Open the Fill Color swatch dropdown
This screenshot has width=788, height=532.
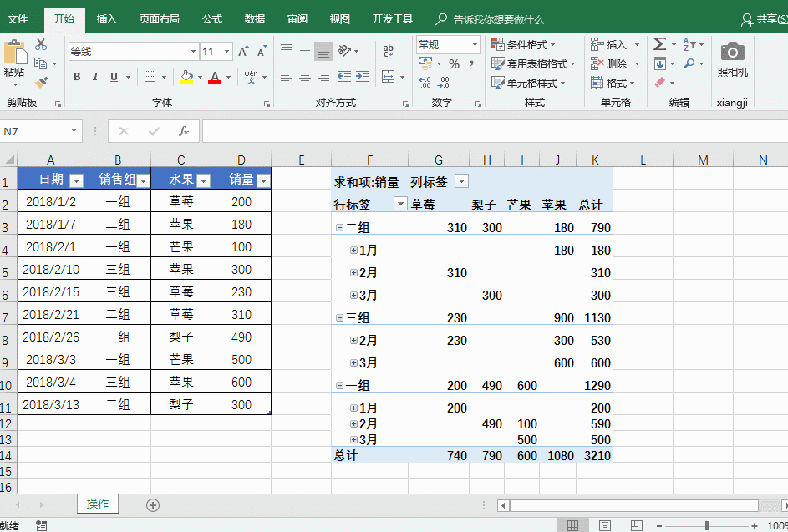click(x=201, y=78)
